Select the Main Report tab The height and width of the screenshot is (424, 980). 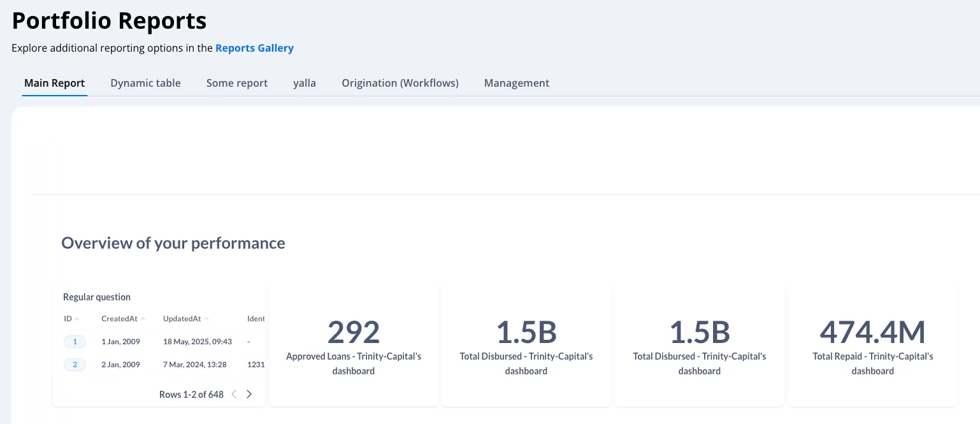(54, 83)
